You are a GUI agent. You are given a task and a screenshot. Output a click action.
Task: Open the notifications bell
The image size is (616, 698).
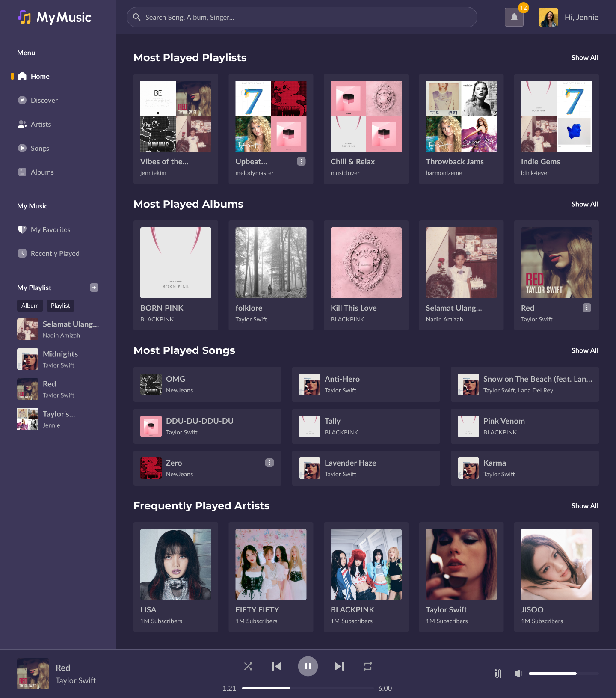tap(514, 17)
